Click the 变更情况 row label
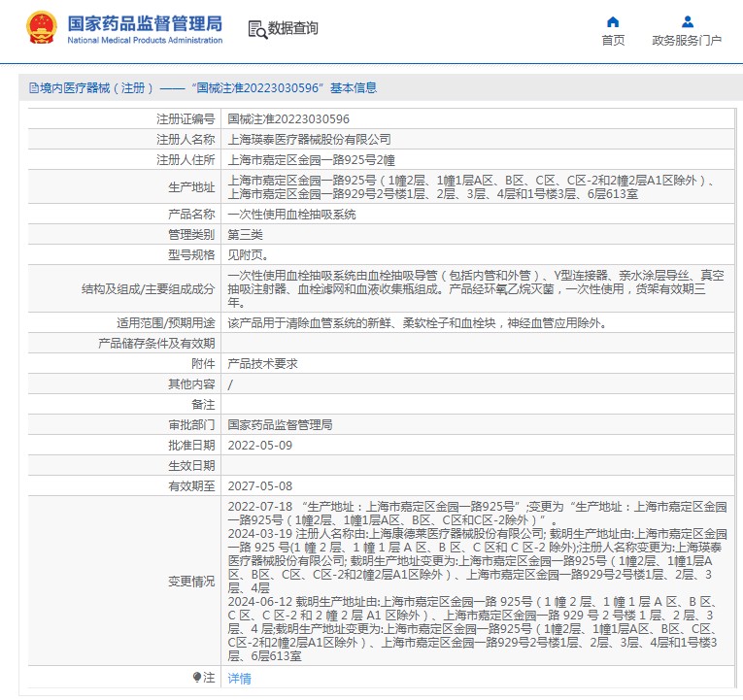Viewport: 743px width, 700px height. (191, 582)
